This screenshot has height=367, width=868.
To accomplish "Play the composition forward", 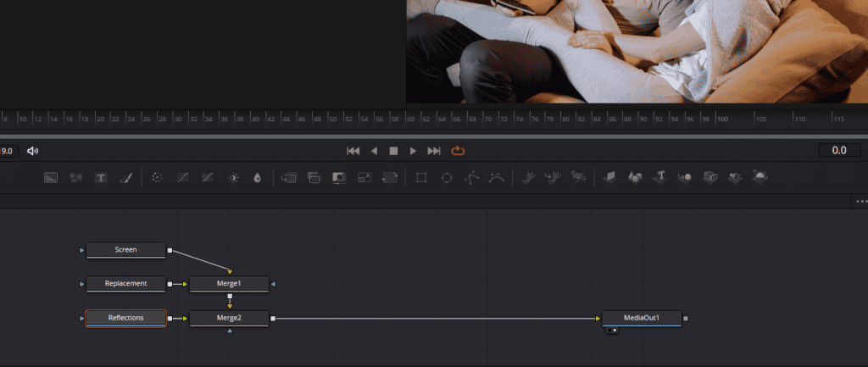I will [413, 151].
